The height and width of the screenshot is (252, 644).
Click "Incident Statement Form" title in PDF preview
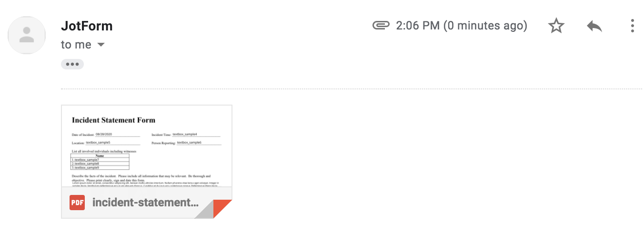coord(113,120)
